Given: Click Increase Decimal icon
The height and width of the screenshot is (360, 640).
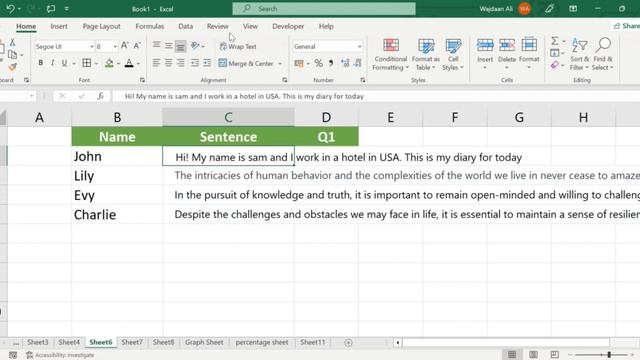Looking at the screenshot, I should pyautogui.click(x=345, y=63).
